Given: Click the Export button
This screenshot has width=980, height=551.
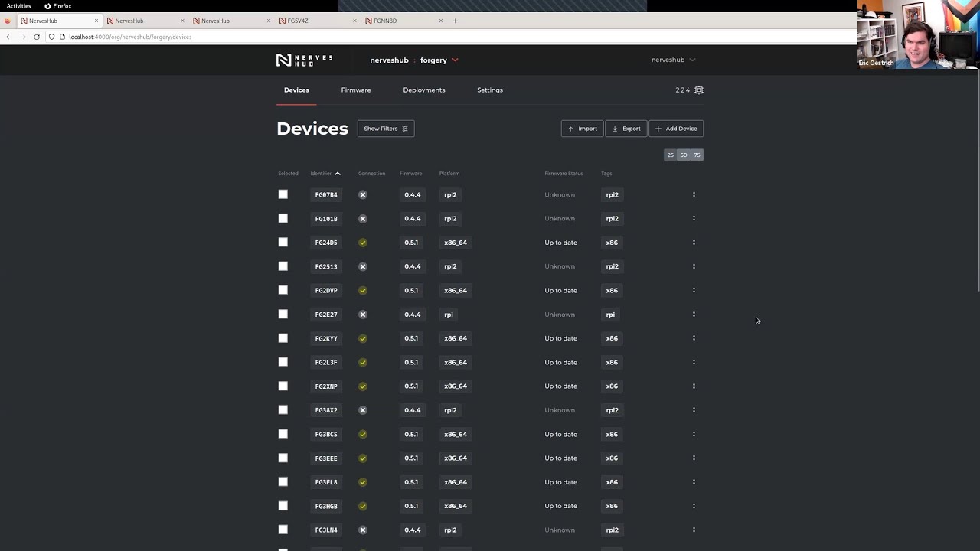Looking at the screenshot, I should (x=626, y=129).
